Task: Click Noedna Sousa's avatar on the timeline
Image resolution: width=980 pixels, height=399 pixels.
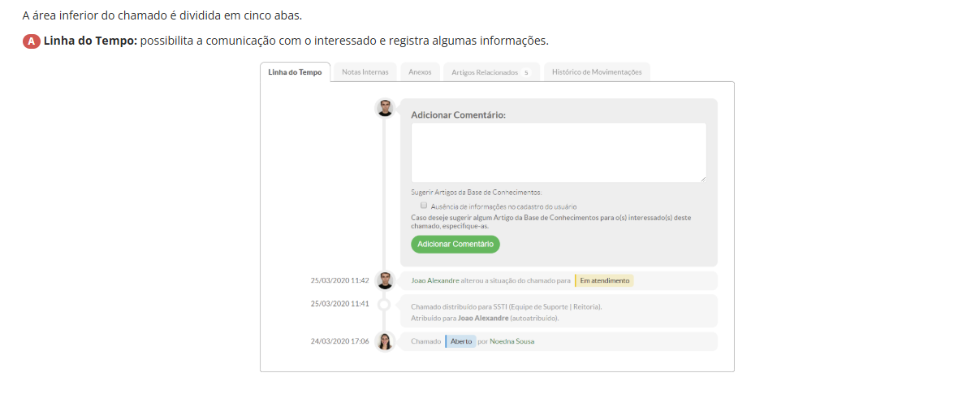Action: point(385,341)
